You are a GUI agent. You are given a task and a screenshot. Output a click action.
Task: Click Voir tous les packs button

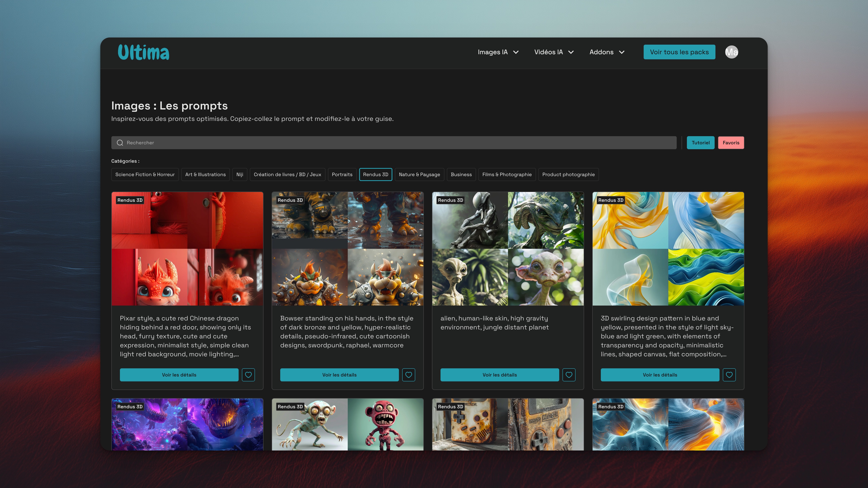(x=679, y=52)
